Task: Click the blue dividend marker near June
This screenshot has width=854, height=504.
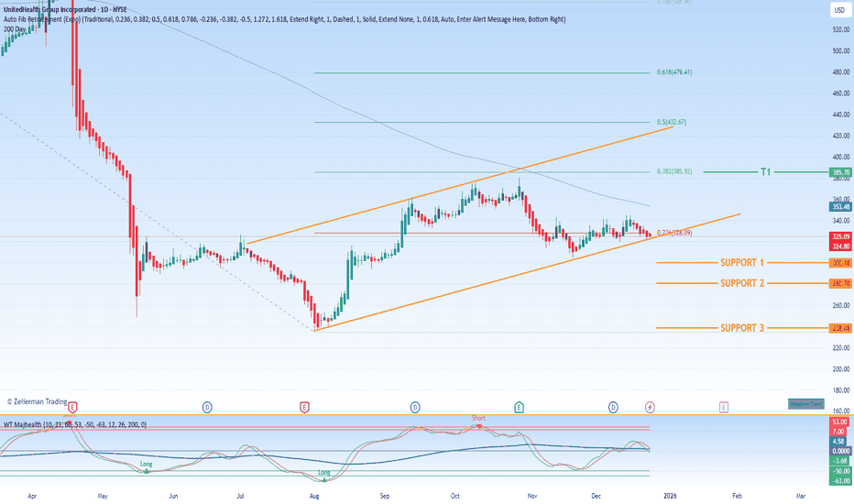Action: (207, 405)
